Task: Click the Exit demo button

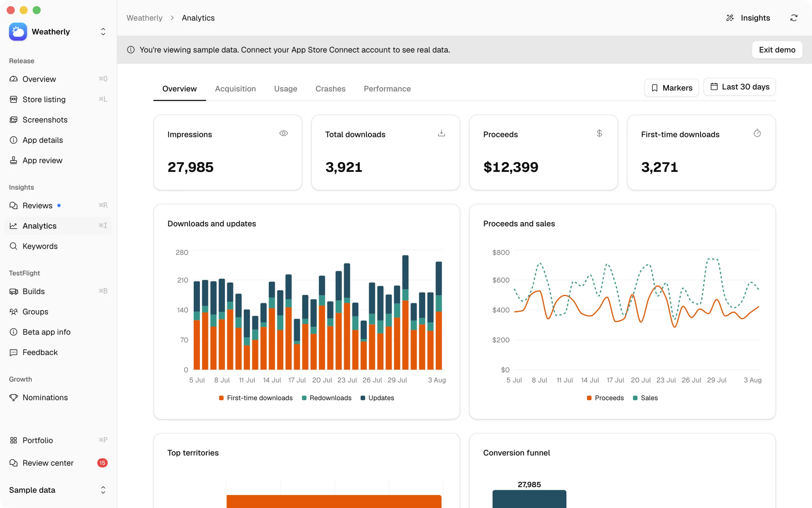Action: (777, 50)
